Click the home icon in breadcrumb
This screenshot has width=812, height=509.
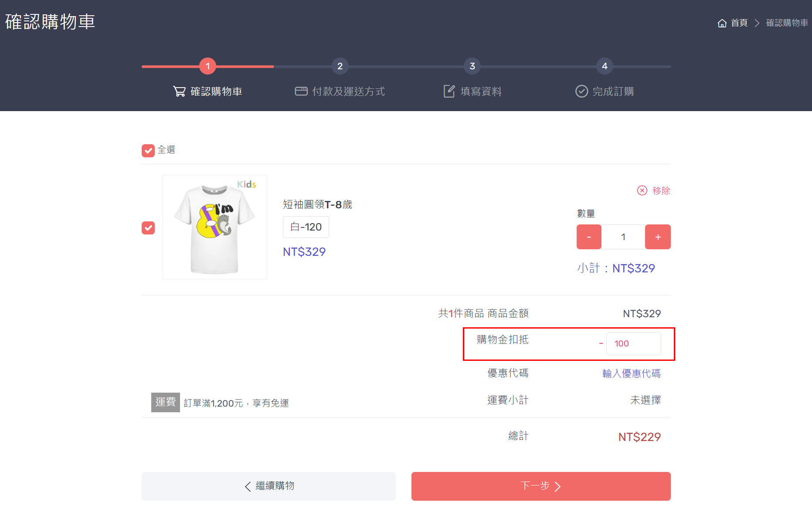722,23
